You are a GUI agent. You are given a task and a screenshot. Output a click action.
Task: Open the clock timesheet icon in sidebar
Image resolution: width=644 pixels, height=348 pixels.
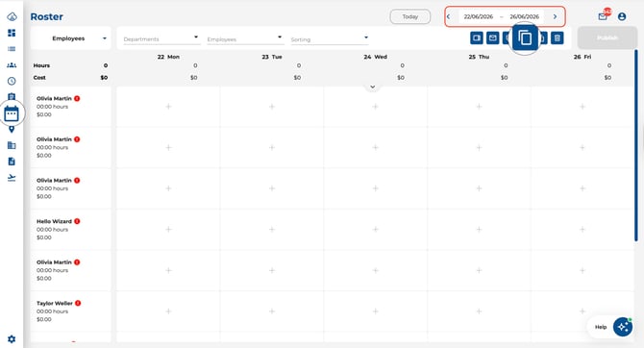12,81
